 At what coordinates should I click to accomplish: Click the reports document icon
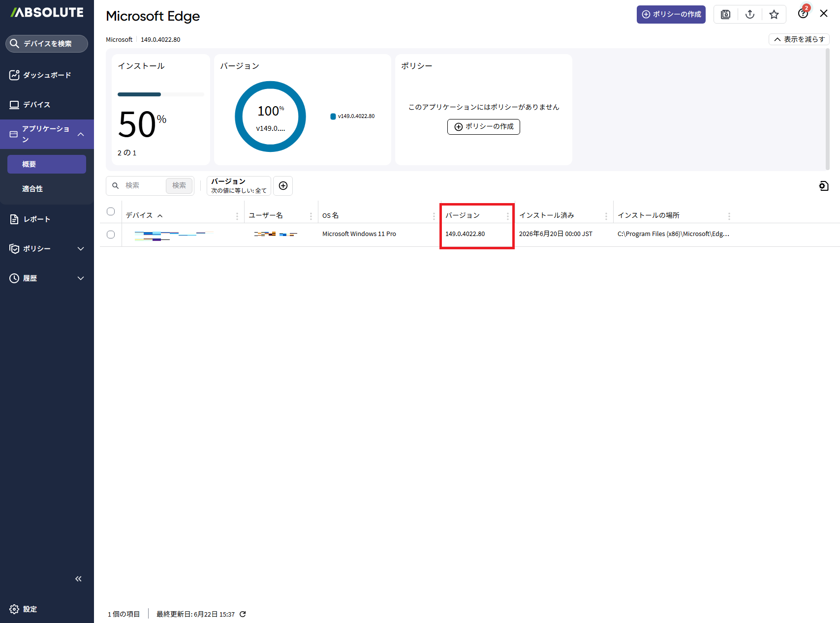(x=14, y=219)
